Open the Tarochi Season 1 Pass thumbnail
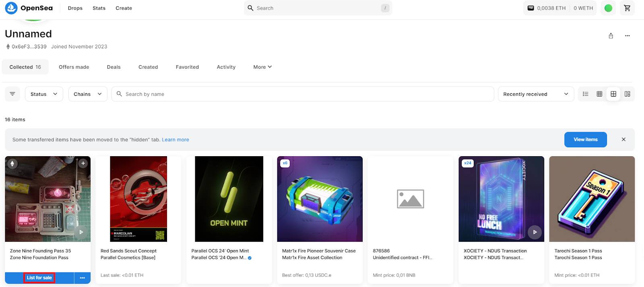 tap(592, 199)
